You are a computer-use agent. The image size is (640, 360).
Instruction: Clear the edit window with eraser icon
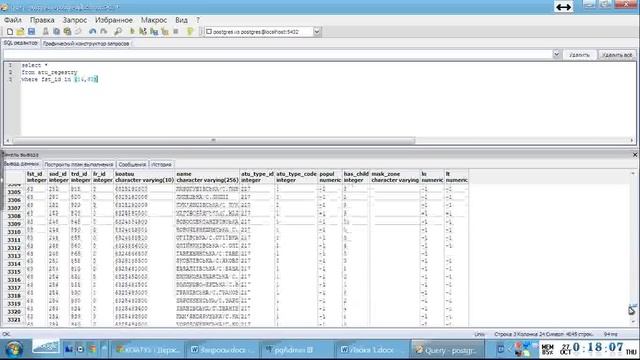click(x=78, y=31)
